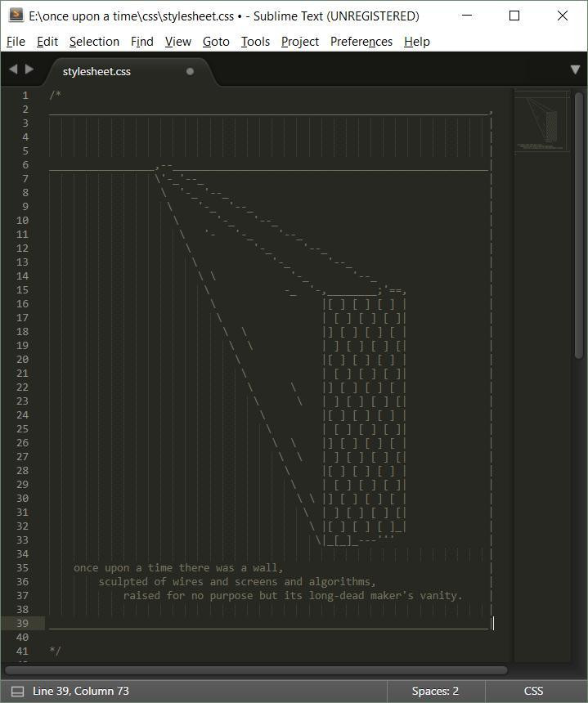Open the Project menu
Viewport: 588px width, 703px height.
[x=299, y=41]
